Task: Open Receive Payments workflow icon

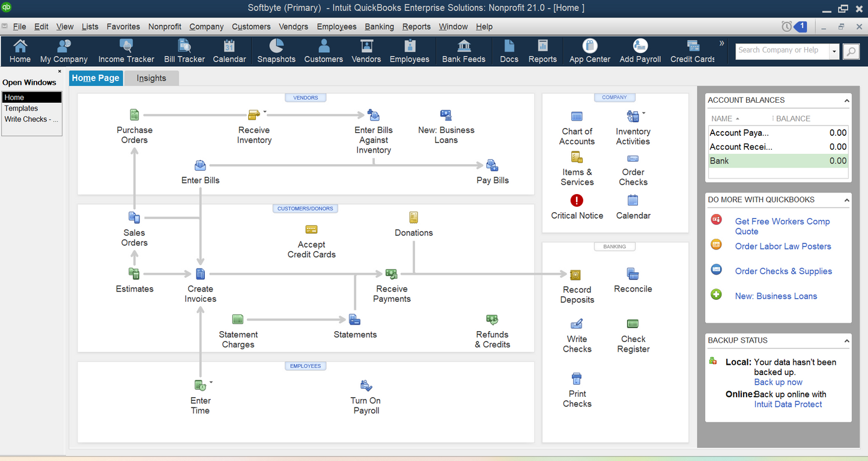Action: coord(392,274)
